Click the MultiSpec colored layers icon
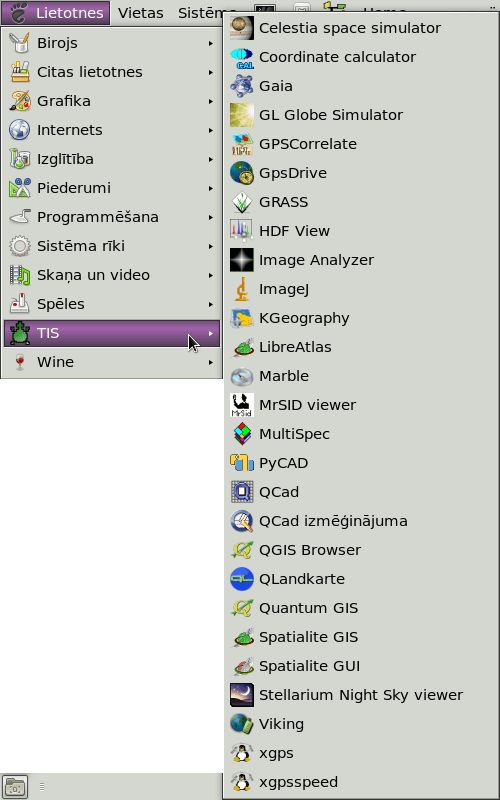 click(x=242, y=434)
